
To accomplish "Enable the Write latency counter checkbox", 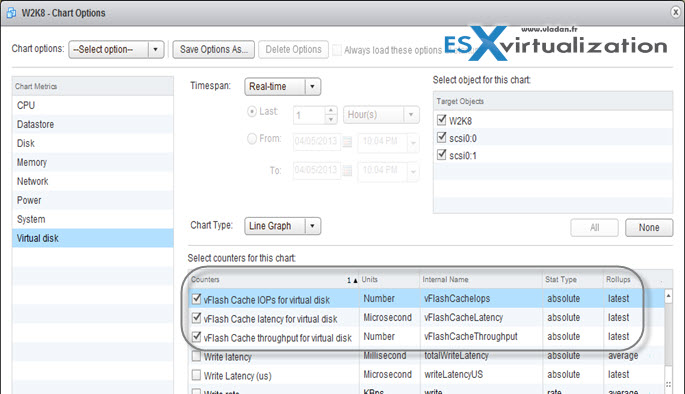I will tap(197, 356).
